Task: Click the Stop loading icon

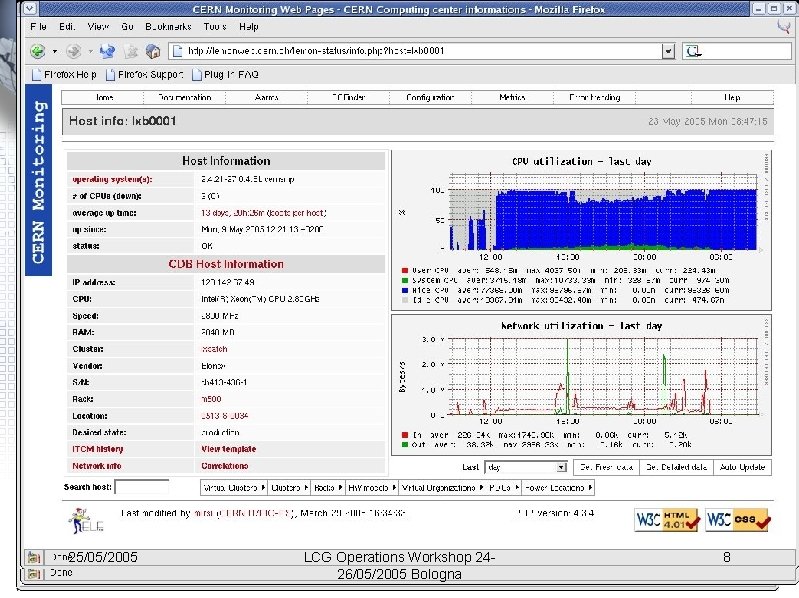Action: [131, 51]
